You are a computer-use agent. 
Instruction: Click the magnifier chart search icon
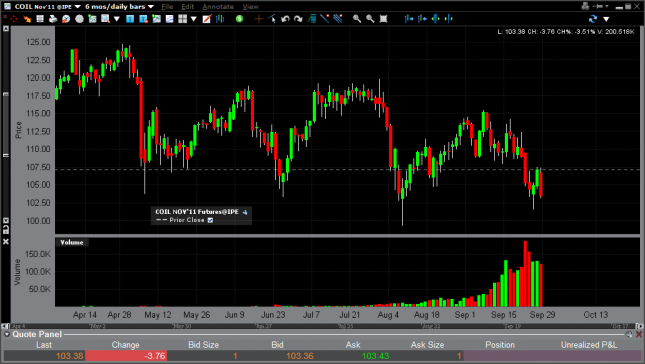(x=105, y=19)
